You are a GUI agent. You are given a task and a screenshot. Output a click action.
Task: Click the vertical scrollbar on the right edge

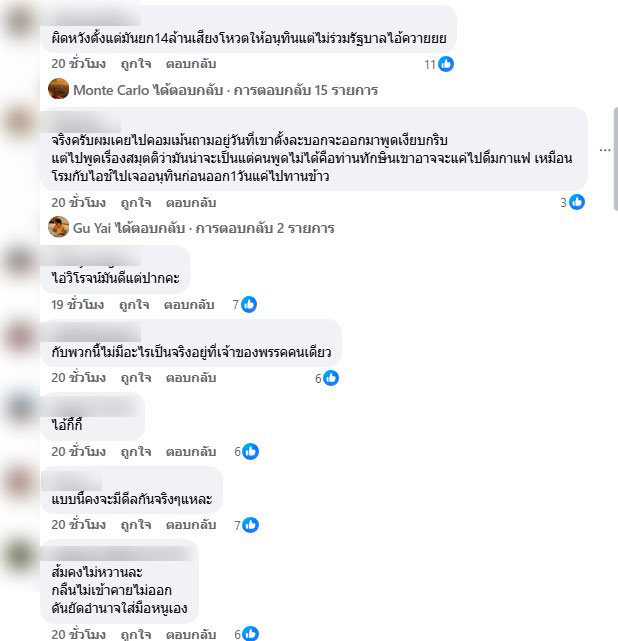[x=616, y=159]
